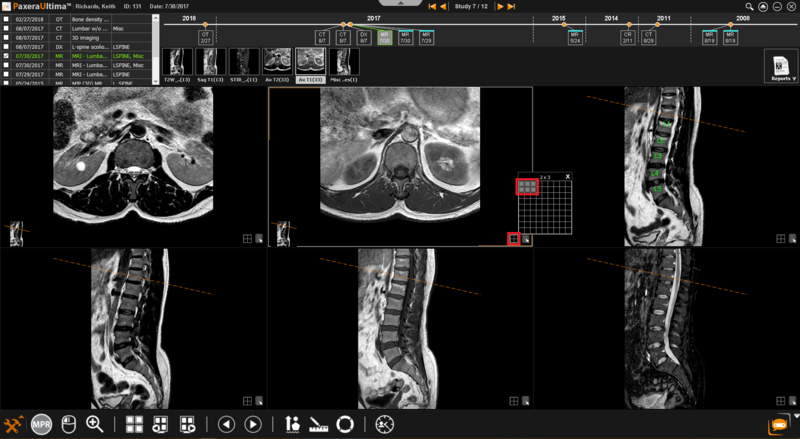Open layout grid picker in top-middle viewport
The width and height of the screenshot is (800, 439).
point(513,238)
